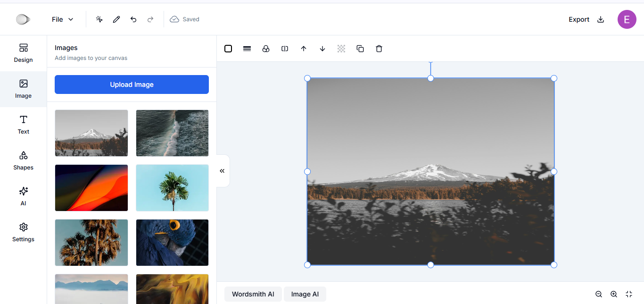This screenshot has width=644, height=304.
Task: Click the image's top-left resize handle
Action: (x=307, y=78)
